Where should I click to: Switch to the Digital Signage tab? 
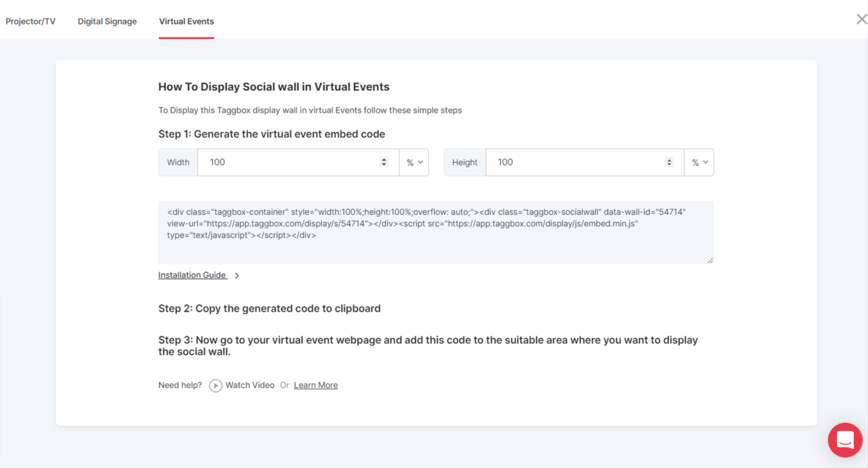107,21
